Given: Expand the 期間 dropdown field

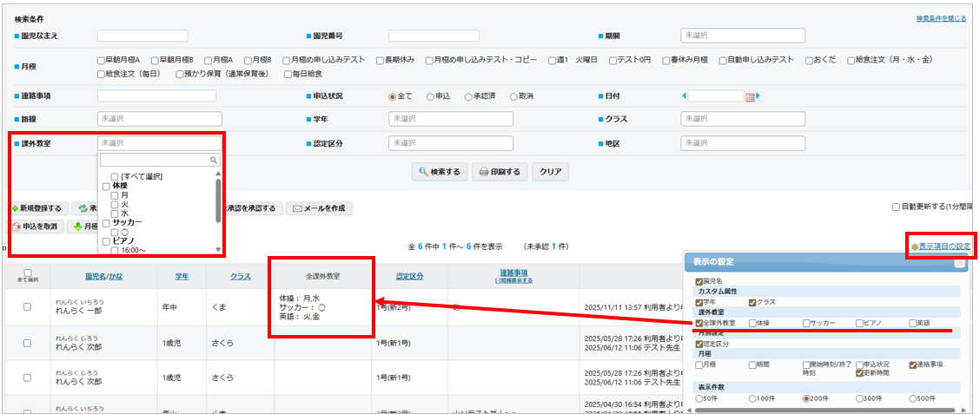Looking at the screenshot, I should click(742, 36).
